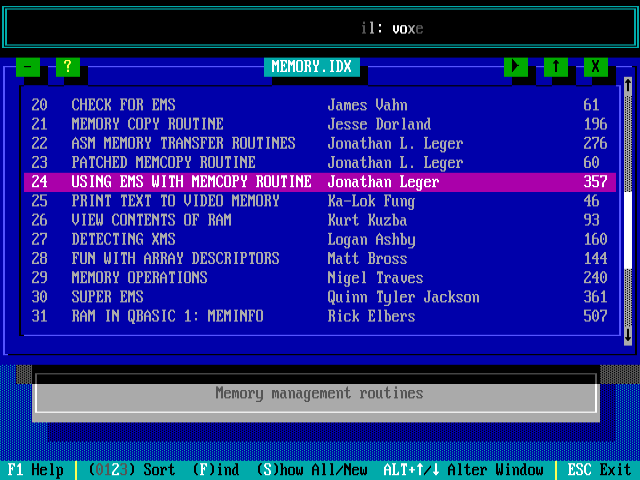Image resolution: width=640 pixels, height=480 pixels.
Task: Click (F)ind in the bottom bar
Action: [x=215, y=470]
